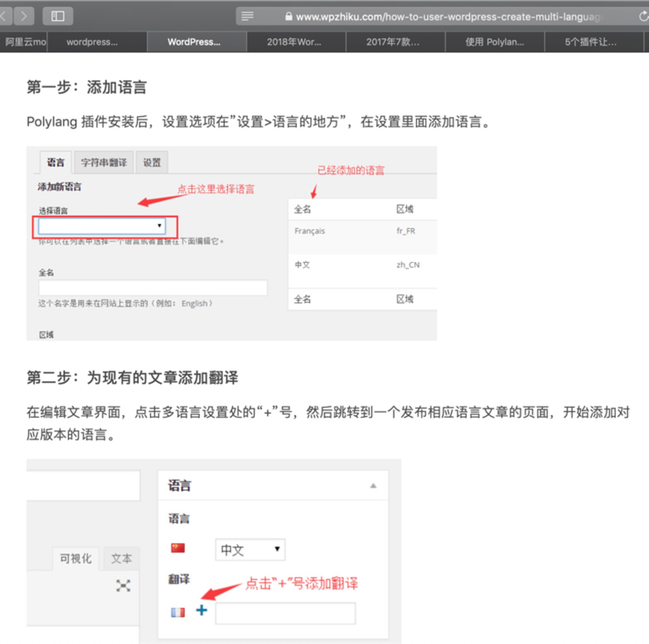Go back with the browser back arrow
Image resolution: width=649 pixels, height=644 pixels.
click(5, 16)
